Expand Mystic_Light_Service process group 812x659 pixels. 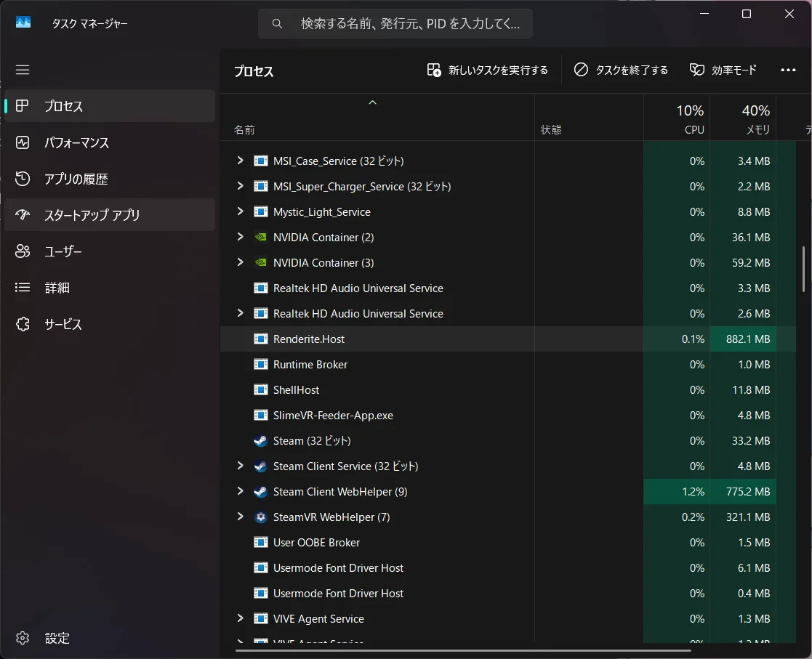click(240, 211)
